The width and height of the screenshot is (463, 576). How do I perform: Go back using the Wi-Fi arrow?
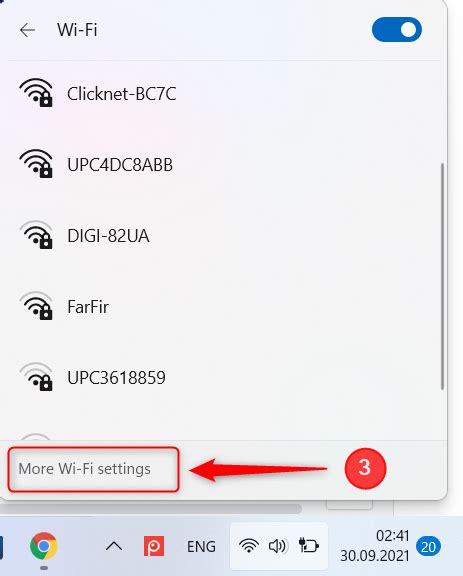(x=27, y=30)
